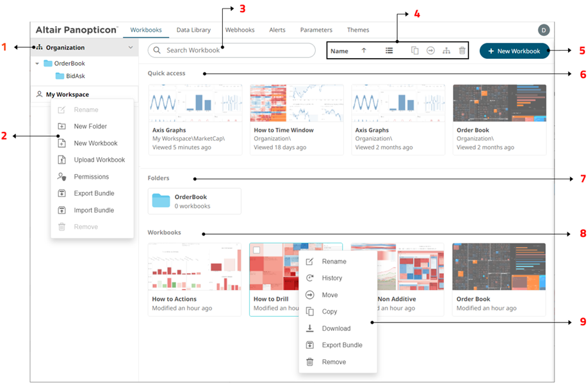Viewport: 588px width, 384px height.
Task: Switch to the Workbooks tab
Action: [x=146, y=30]
